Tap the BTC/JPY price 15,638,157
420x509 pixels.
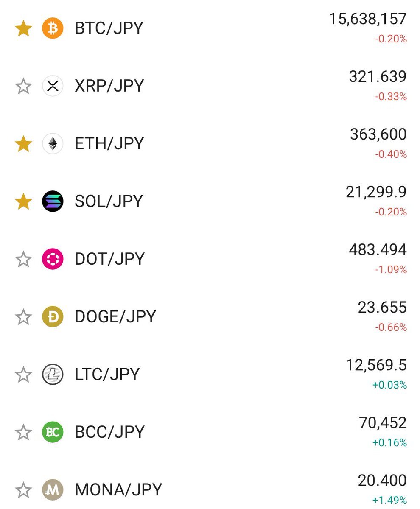(x=368, y=19)
